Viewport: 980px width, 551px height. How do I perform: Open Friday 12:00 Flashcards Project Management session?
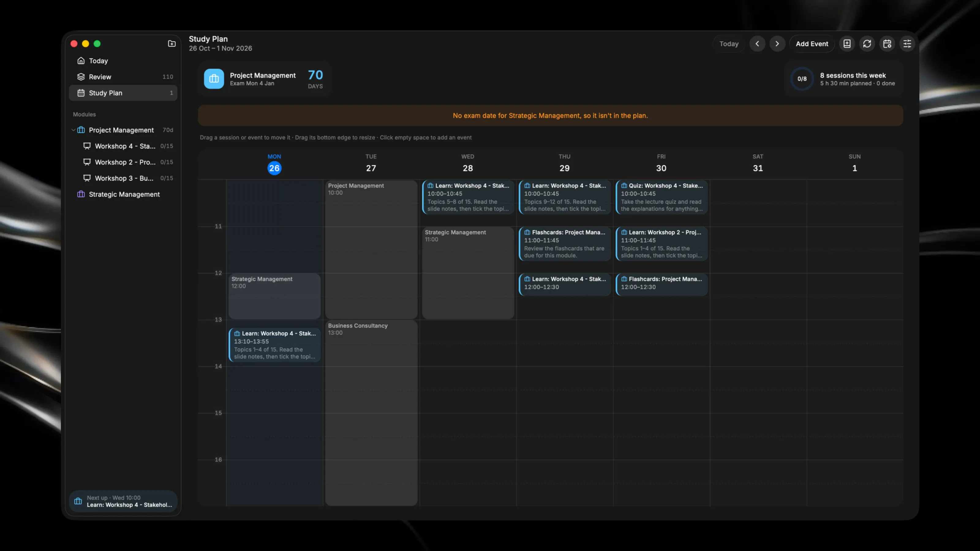tap(662, 284)
